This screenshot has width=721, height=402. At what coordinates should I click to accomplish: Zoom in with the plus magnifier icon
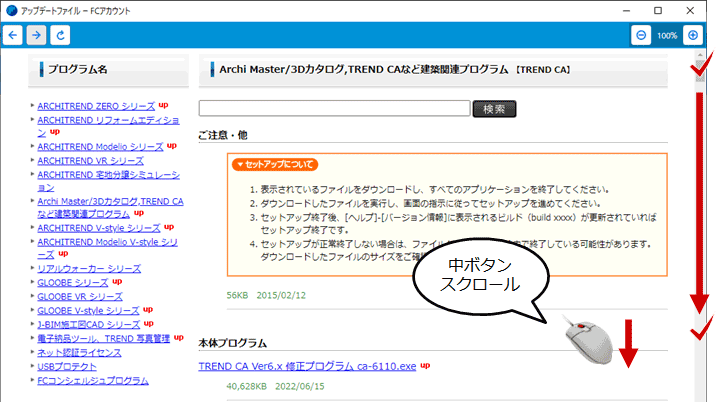(x=693, y=35)
